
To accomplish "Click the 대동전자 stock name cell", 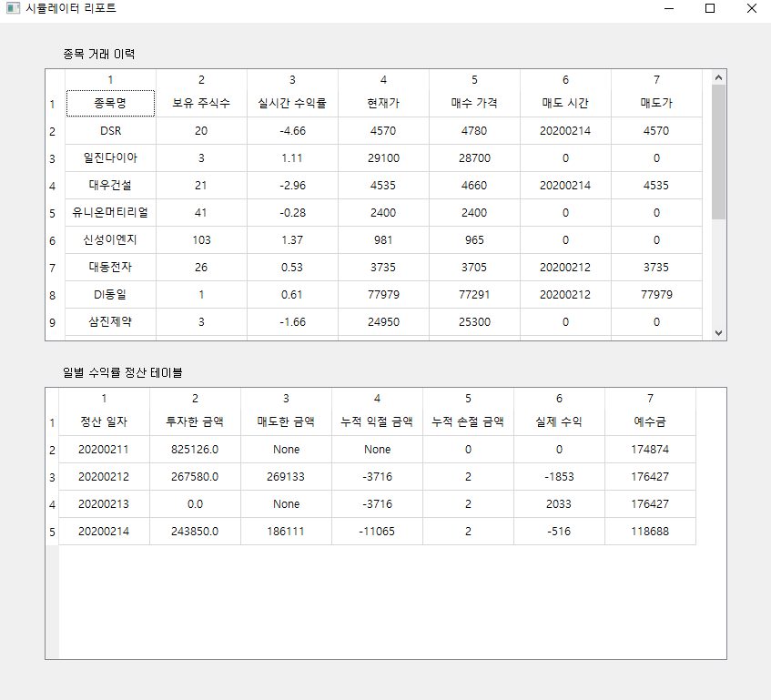I will 111,268.
